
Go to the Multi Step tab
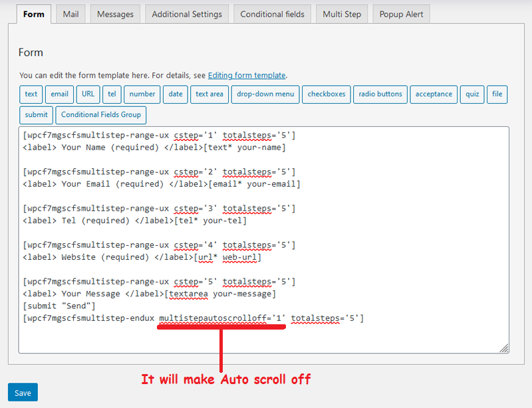point(342,14)
